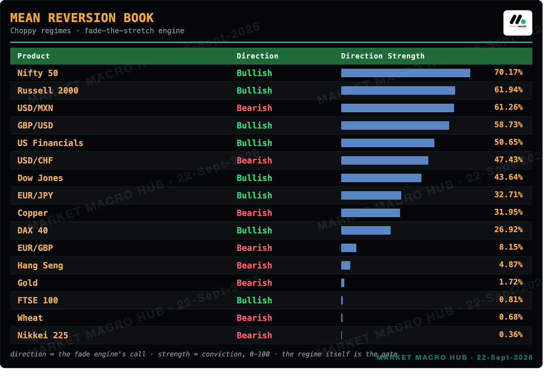
Task: Click the Bullish label for FTSE 100
Action: [x=255, y=301]
